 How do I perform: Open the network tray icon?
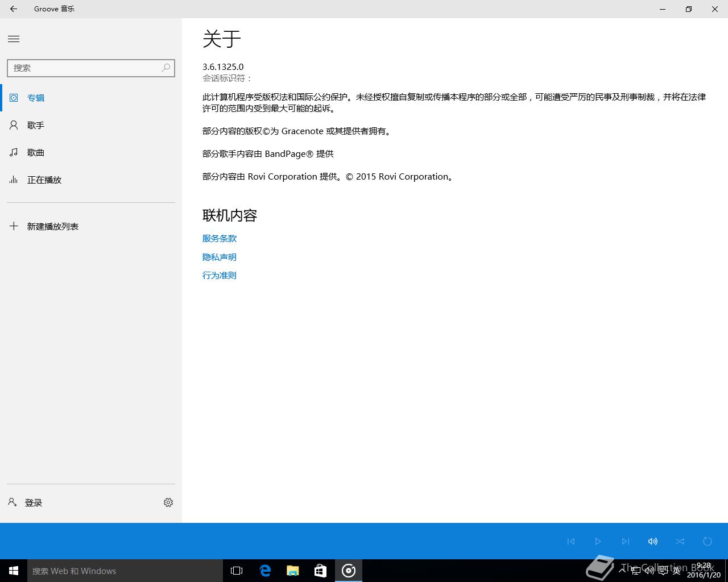pos(636,571)
